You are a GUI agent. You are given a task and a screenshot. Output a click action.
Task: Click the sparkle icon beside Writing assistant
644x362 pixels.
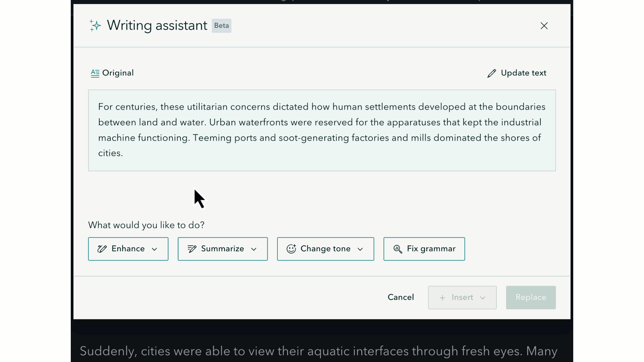tap(95, 25)
